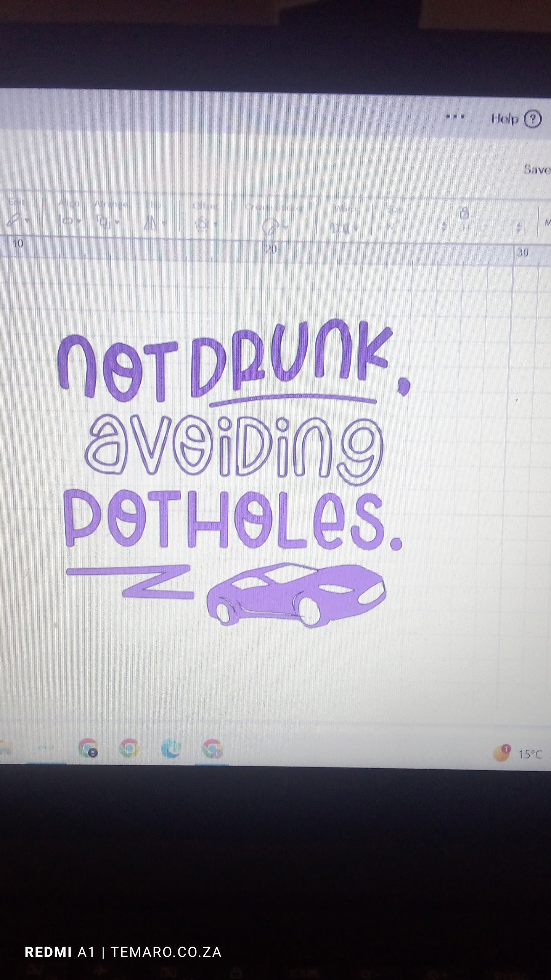Open the 15°C weather widget
Image resolution: width=551 pixels, height=980 pixels.
(517, 753)
